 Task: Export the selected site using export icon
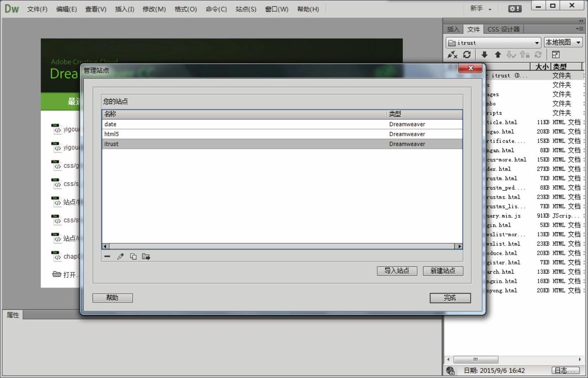click(146, 256)
